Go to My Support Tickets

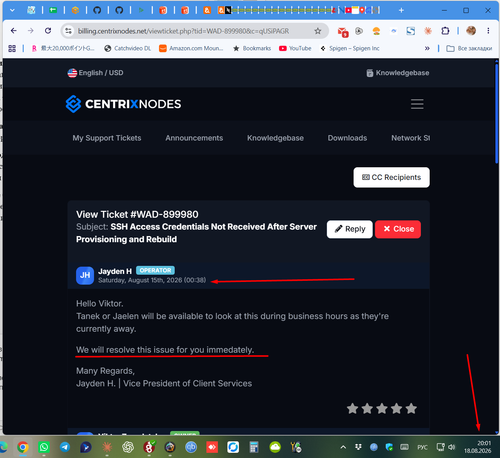coord(107,138)
